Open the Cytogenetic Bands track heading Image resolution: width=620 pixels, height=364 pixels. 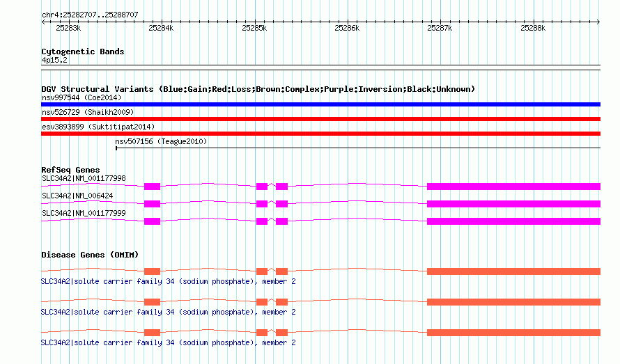point(83,52)
